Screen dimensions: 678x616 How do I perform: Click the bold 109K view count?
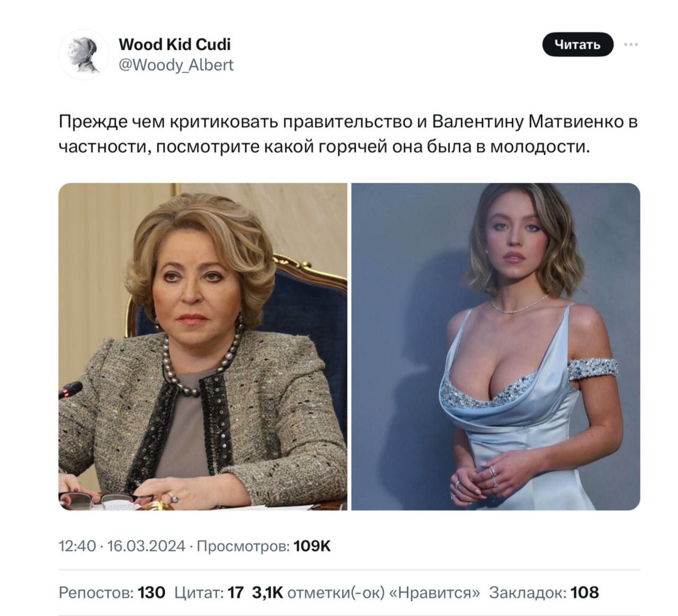coord(312,546)
